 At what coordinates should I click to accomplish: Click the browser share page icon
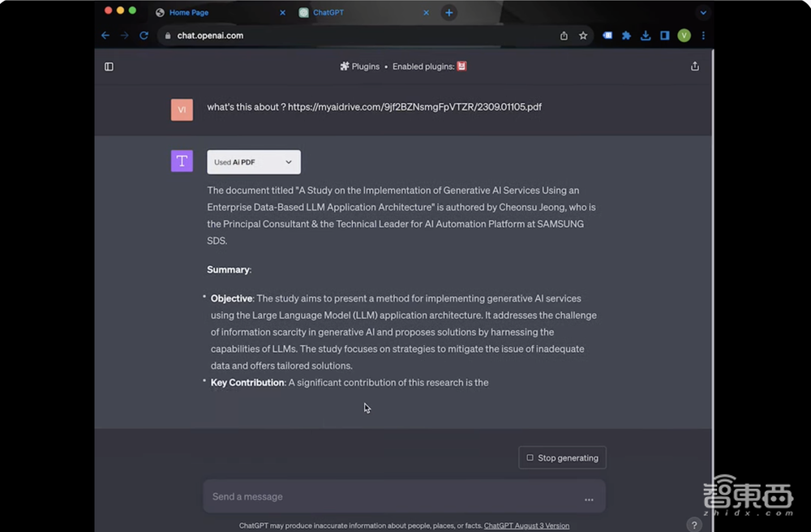pos(564,36)
